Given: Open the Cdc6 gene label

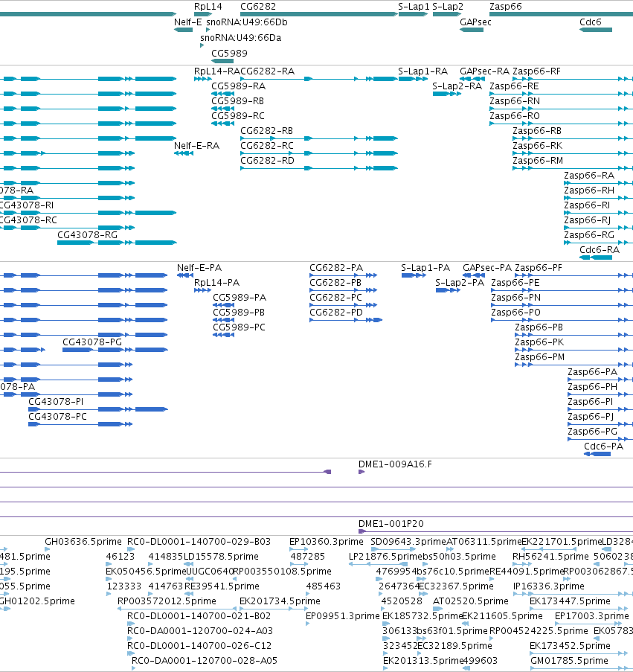Looking at the screenshot, I should (590, 22).
